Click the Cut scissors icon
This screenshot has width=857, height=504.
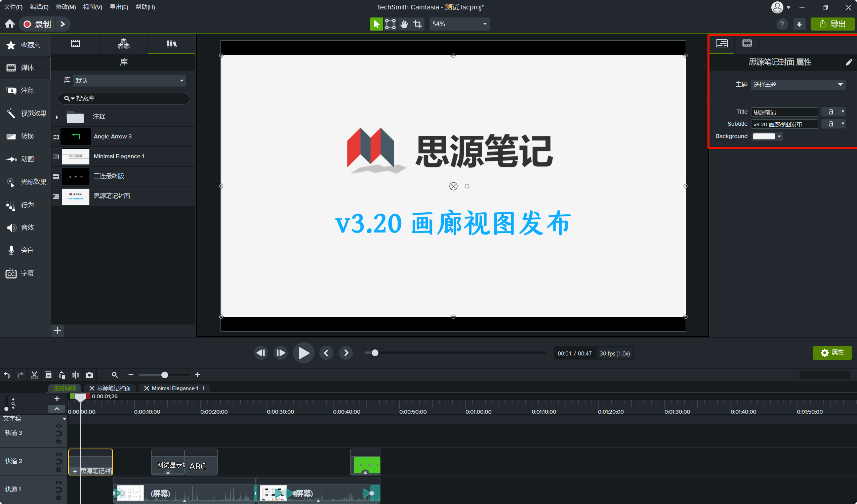[x=34, y=375]
